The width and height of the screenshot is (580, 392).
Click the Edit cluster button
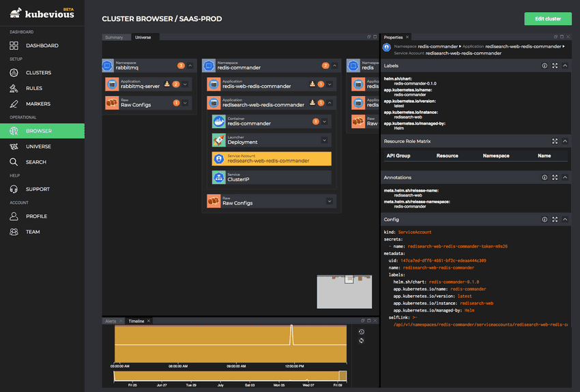point(547,19)
